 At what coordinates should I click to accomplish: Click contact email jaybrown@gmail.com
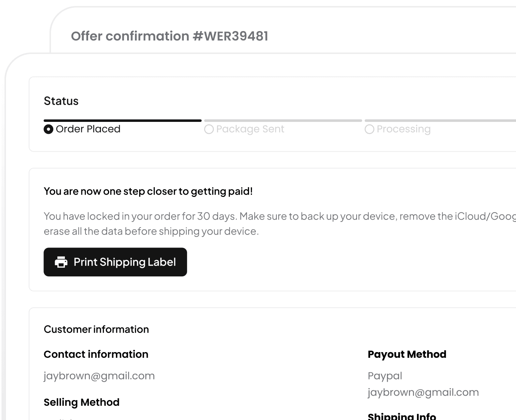99,376
